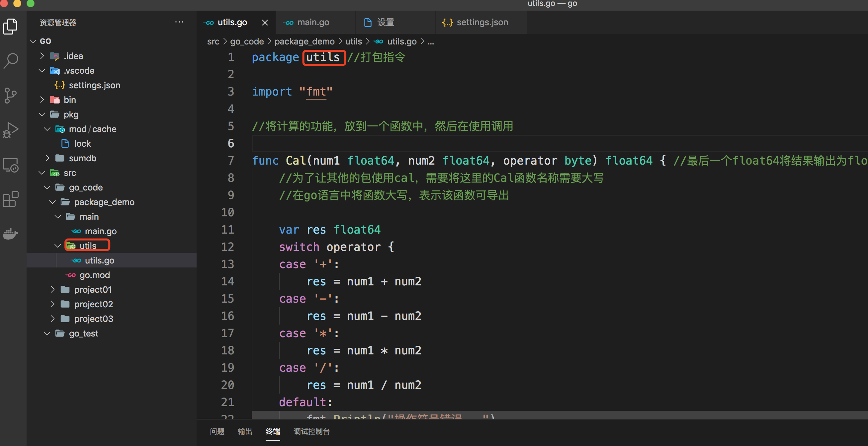Collapse the .vscode folder
Viewport: 868px width, 446px height.
(78, 70)
